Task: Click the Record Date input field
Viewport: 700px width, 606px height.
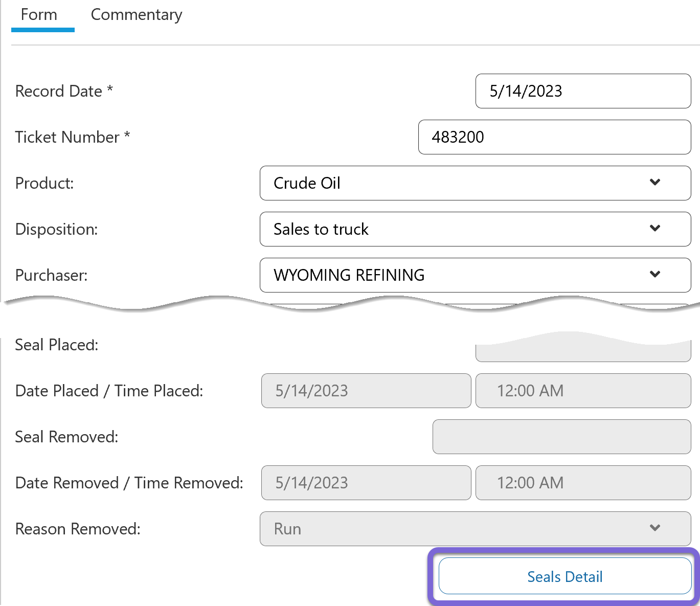Action: pos(582,91)
